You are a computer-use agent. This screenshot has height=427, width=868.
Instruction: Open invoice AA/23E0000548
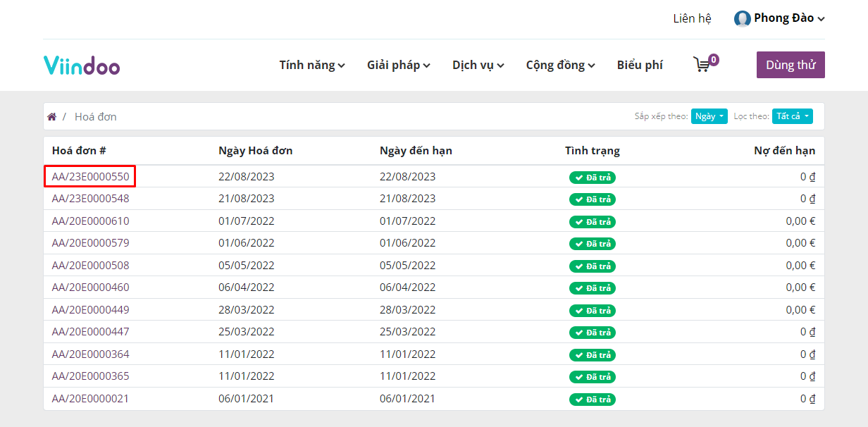coord(91,199)
